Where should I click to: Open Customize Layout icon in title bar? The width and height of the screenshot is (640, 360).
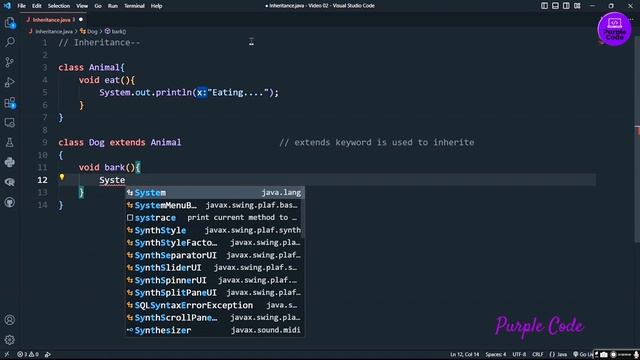[577, 6]
